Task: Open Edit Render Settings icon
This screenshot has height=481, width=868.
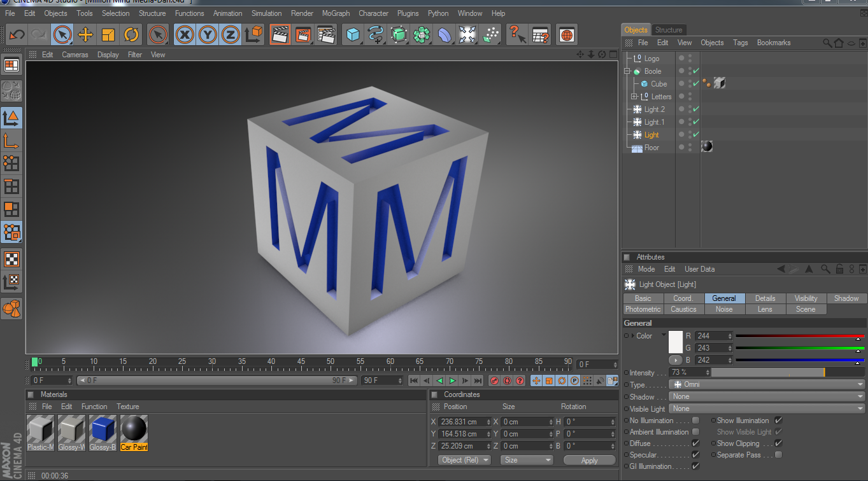Action: [326, 34]
